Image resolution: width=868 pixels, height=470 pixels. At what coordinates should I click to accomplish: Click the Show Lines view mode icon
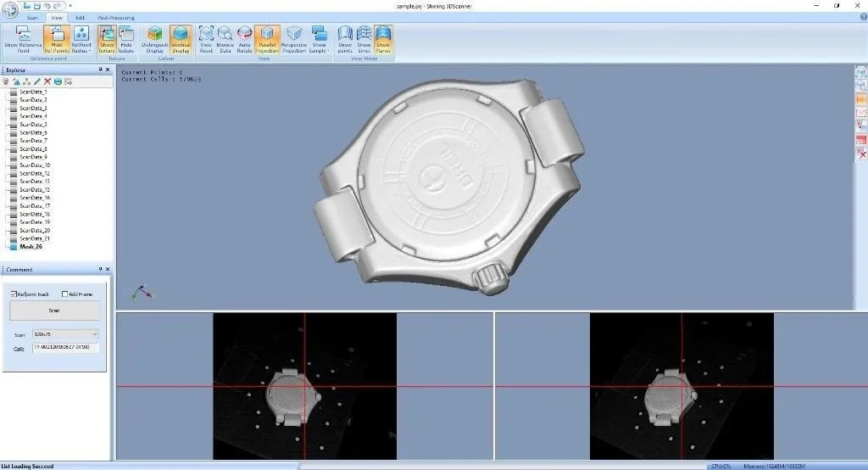(364, 40)
